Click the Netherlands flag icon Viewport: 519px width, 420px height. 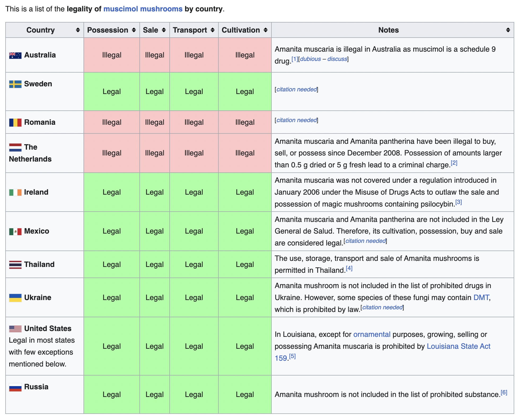pos(15,147)
